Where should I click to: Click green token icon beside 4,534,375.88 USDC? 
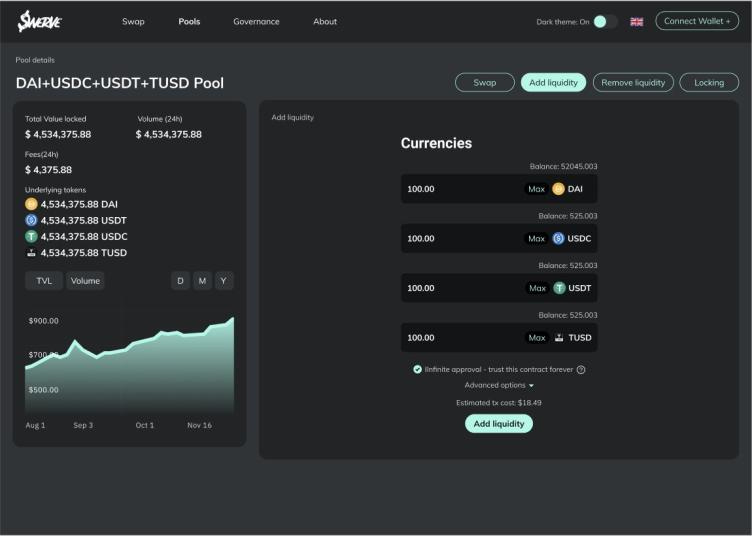click(x=31, y=236)
